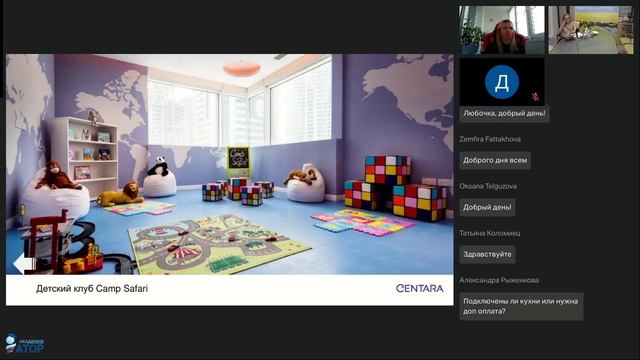Click the sender name Oksana Telguzova
This screenshot has height=360, width=640.
click(488, 186)
